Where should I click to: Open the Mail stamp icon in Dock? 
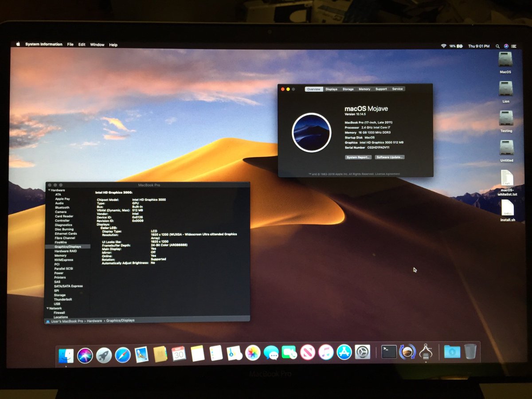(141, 355)
